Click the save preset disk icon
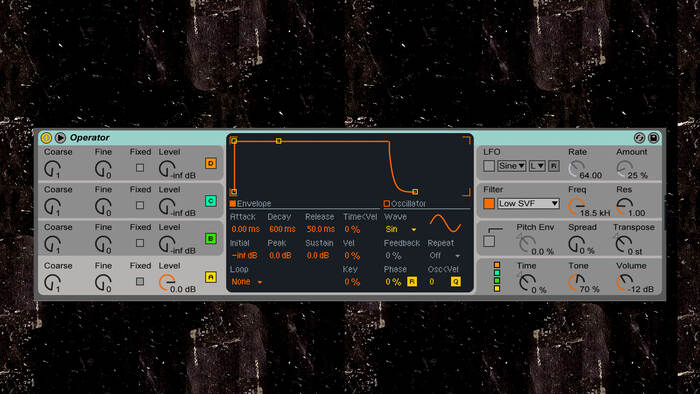This screenshot has width=700, height=394. pos(654,137)
